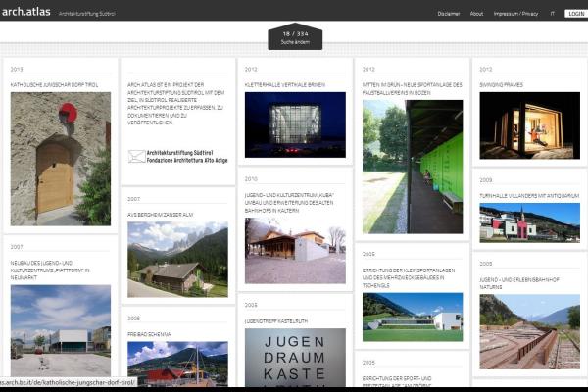Expand the 'Suche ändern' search panel

294,42
